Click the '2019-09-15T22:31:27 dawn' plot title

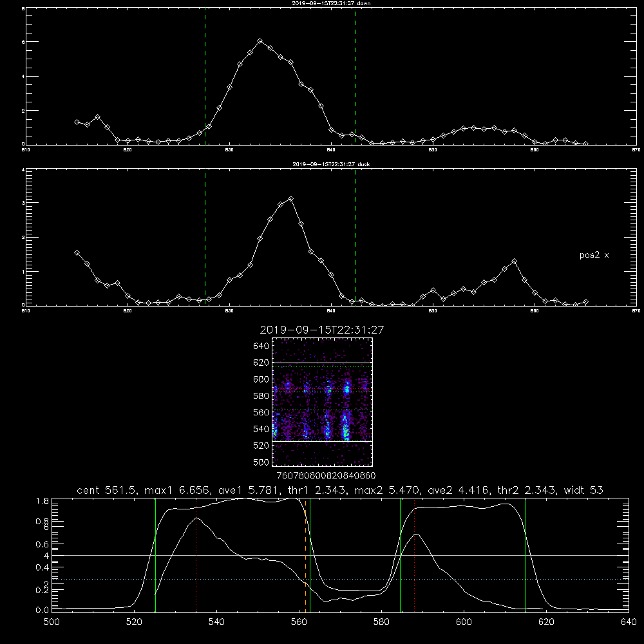[331, 3]
